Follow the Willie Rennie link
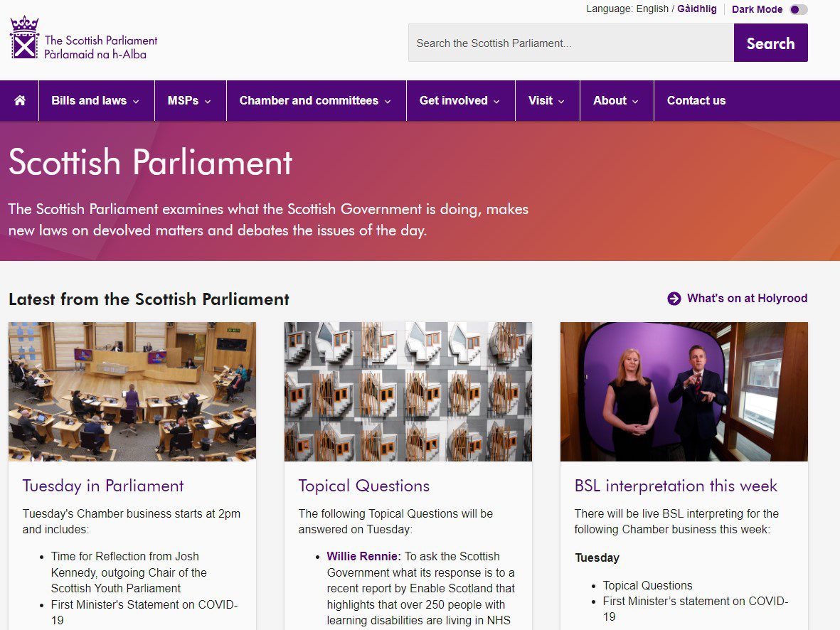The image size is (840, 630). click(363, 556)
